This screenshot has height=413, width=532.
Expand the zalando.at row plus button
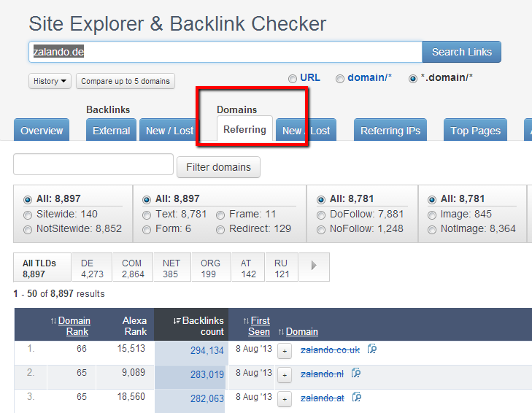(x=285, y=399)
